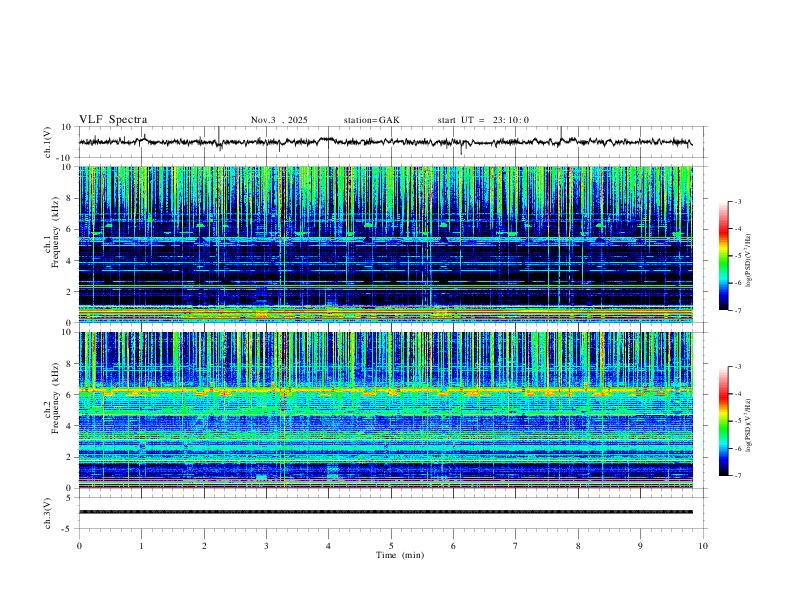Click ch.2 colorbar 'log(PSD)(V²/Hz)' label

[749, 426]
